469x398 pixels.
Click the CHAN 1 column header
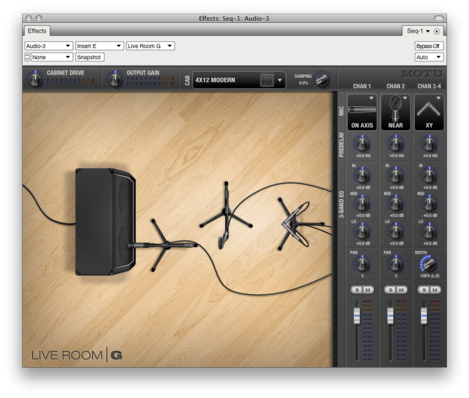tap(362, 86)
